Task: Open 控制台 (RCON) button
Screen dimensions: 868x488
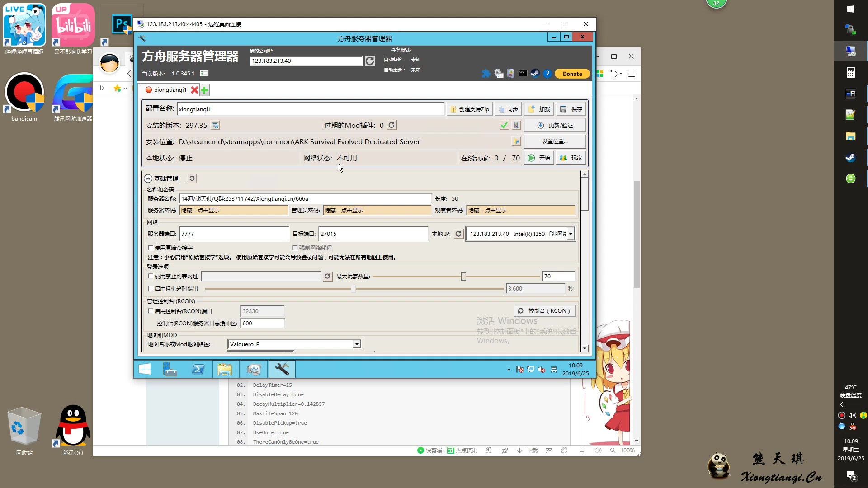Action: tap(544, 311)
